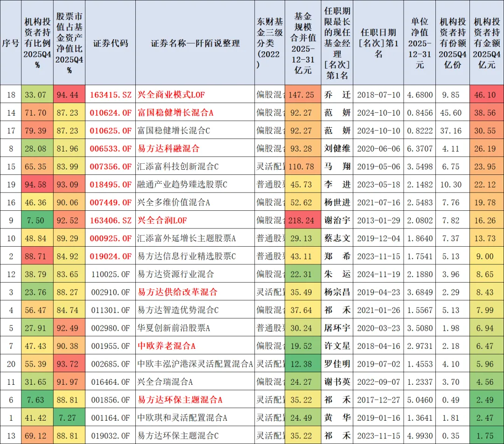Select fund 易方达信息行业精选股票C
Image resolution: width=504 pixels, height=444 pixels.
point(186,257)
